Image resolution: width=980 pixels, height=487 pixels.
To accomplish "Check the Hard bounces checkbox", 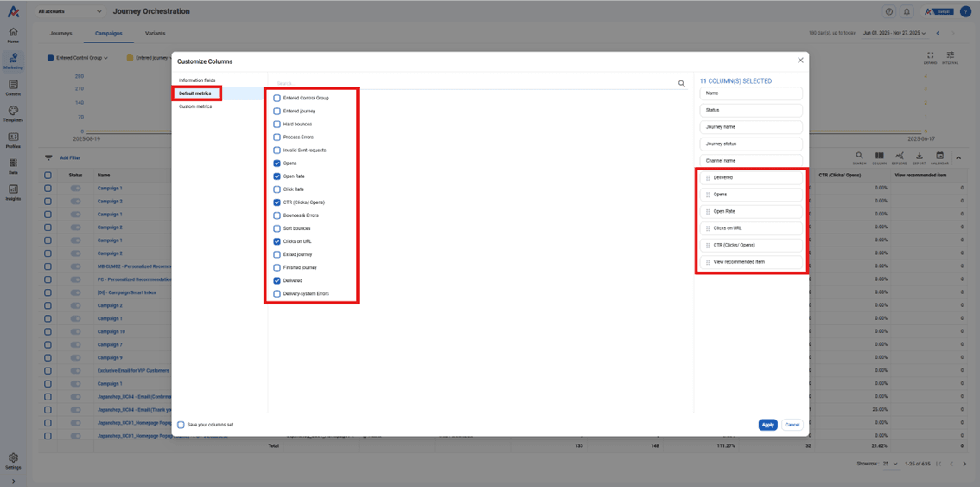I will pos(277,124).
